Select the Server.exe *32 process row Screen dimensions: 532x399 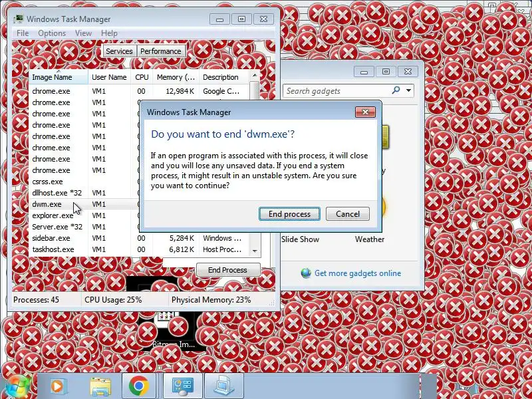click(84, 227)
